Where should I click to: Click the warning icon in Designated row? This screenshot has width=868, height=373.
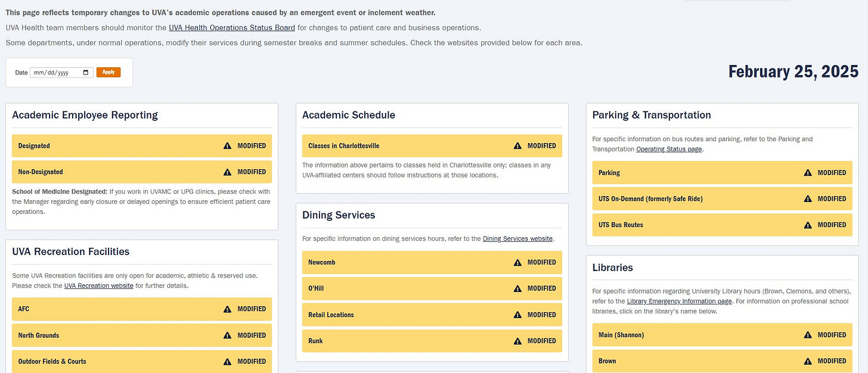point(227,145)
